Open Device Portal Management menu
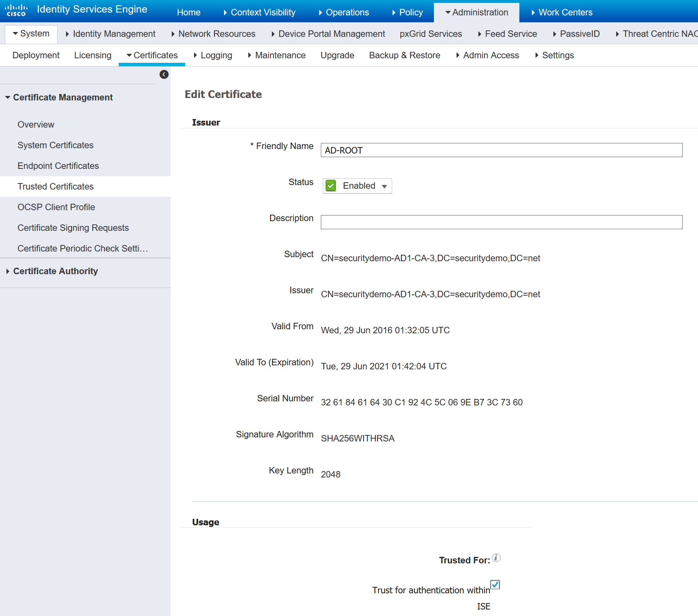 coord(328,34)
